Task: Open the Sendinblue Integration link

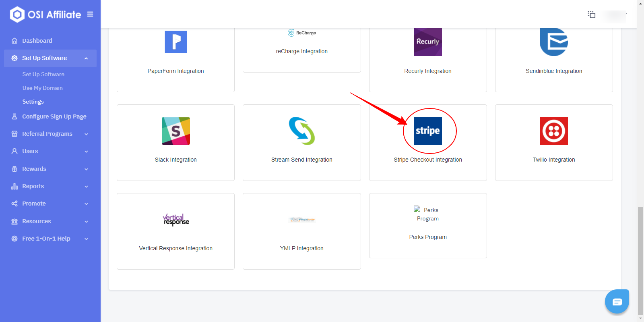Action: pos(554,71)
